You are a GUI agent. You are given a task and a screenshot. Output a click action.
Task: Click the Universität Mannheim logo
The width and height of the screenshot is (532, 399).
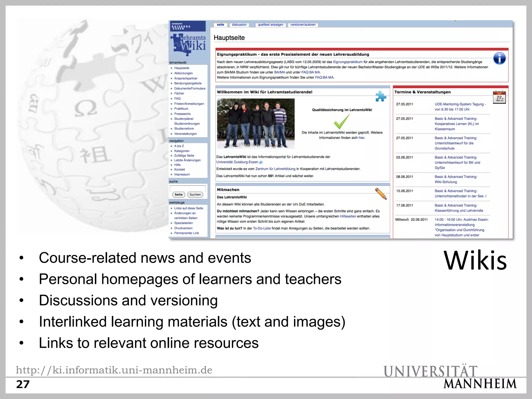[450, 377]
